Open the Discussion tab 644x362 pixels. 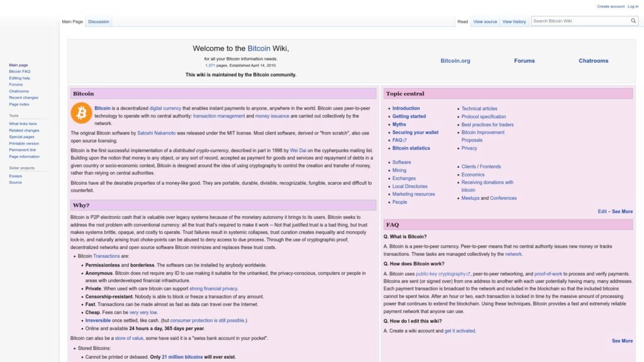point(98,21)
